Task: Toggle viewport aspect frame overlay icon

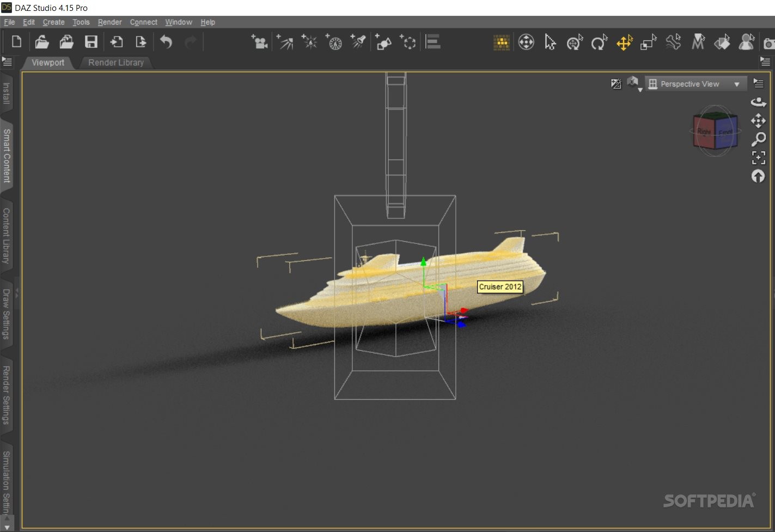Action: [616, 84]
